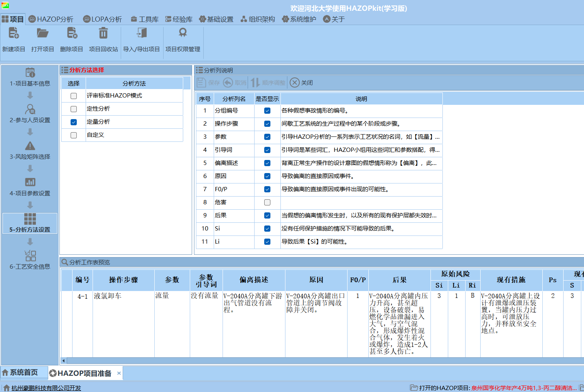
Task: Click the 顺序调整 order adjustment button
Action: tap(268, 82)
